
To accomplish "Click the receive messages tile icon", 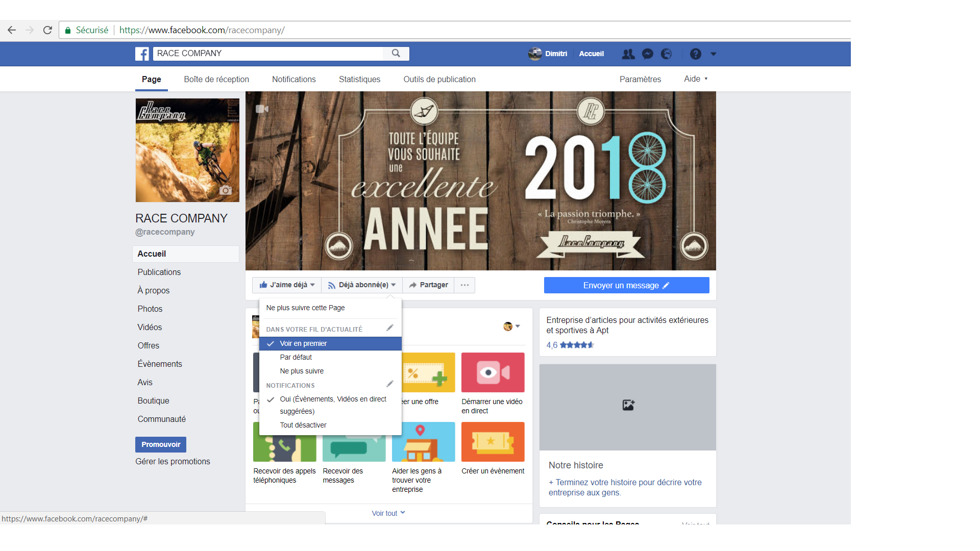I will 353,448.
